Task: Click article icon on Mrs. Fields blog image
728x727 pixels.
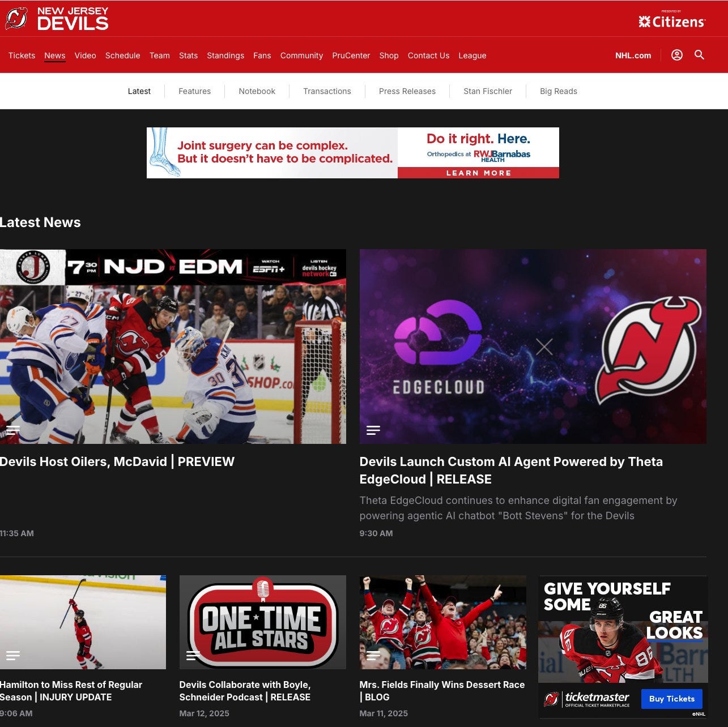Action: tap(373, 656)
